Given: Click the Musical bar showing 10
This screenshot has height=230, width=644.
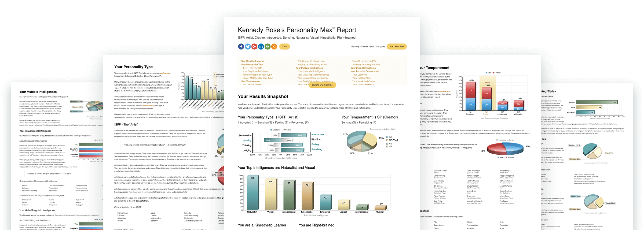Looking at the screenshot, I should 380,207.
